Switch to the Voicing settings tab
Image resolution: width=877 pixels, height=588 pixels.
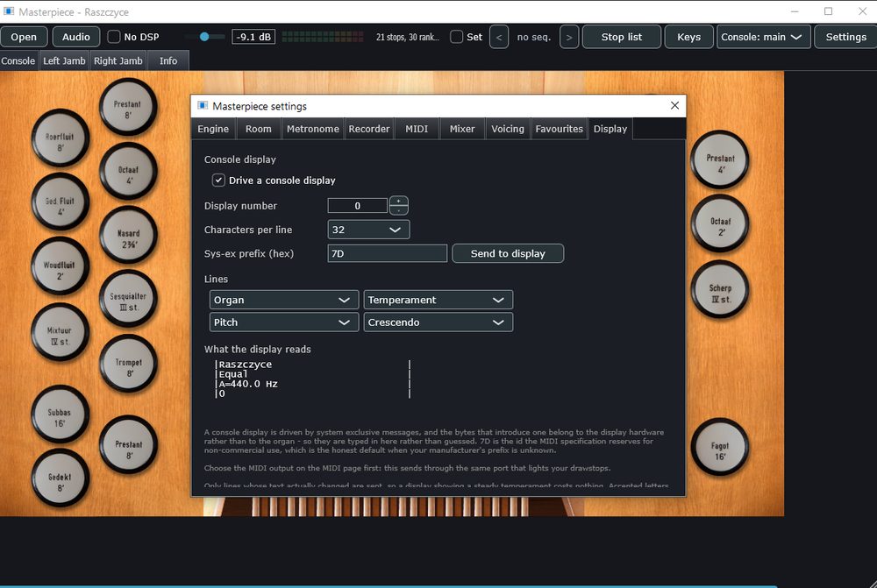507,129
